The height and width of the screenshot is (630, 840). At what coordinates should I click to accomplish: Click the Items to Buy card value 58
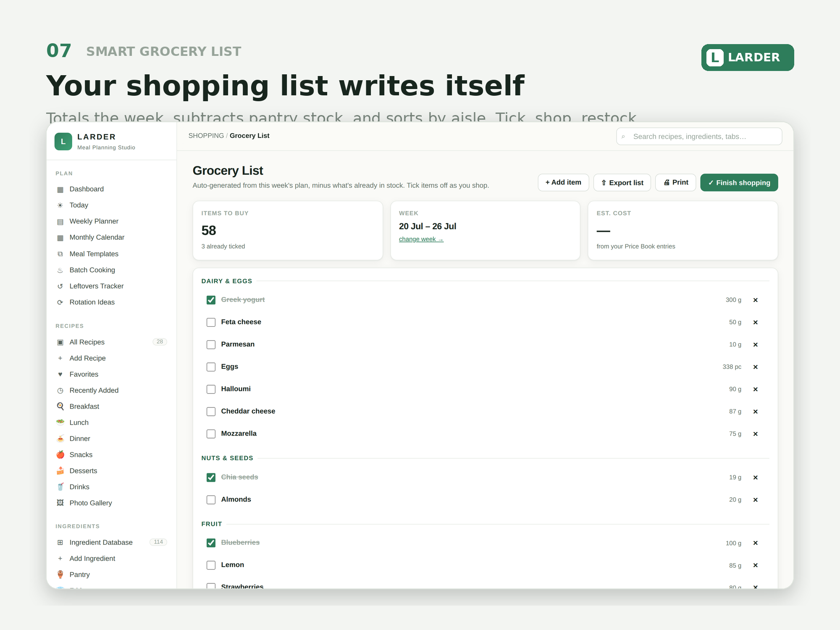[209, 231]
